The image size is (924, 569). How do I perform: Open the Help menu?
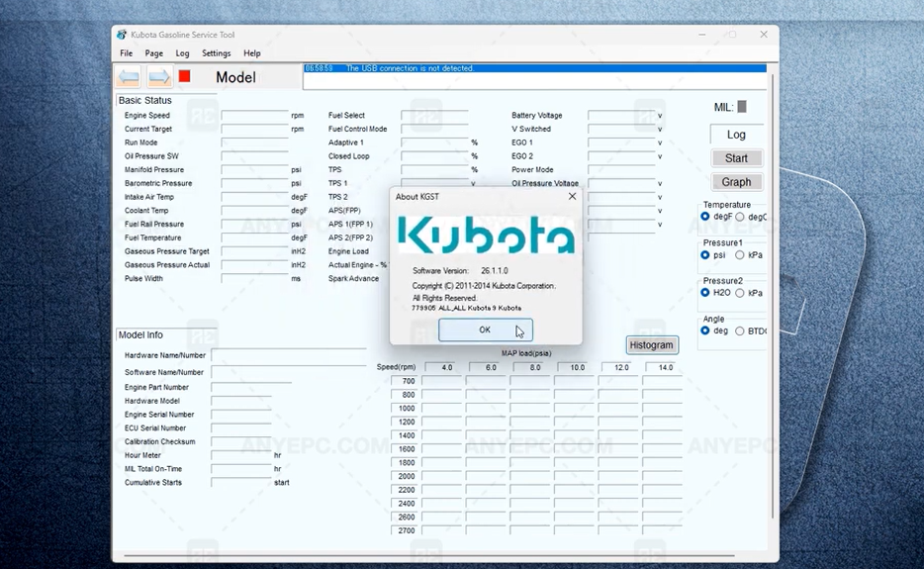[252, 53]
